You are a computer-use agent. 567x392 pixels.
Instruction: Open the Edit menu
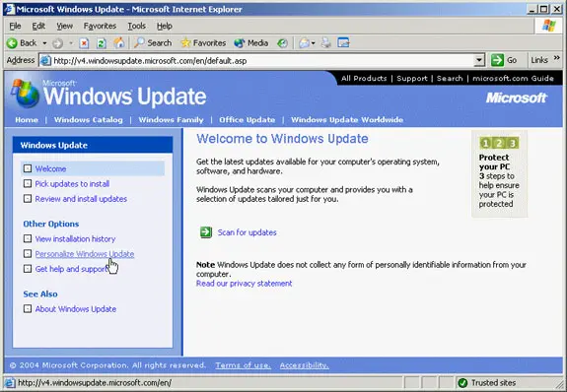tap(38, 26)
